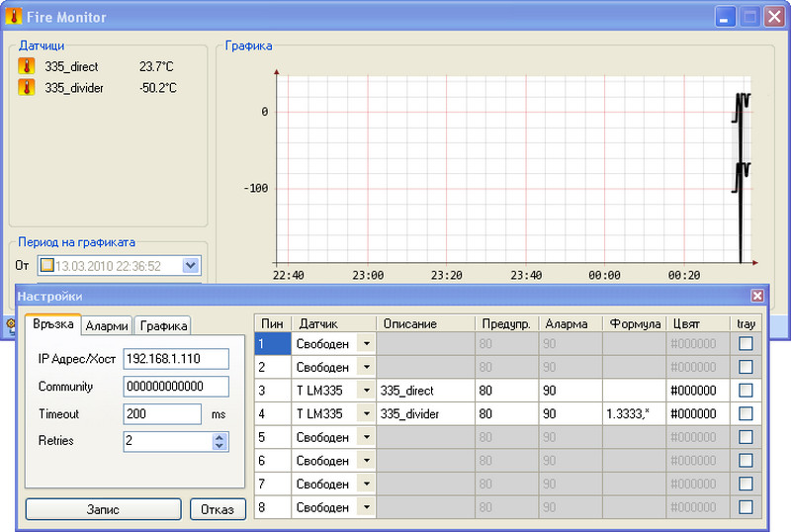
Task: Click the 335_divider sensor thermometer icon
Action: [x=27, y=88]
